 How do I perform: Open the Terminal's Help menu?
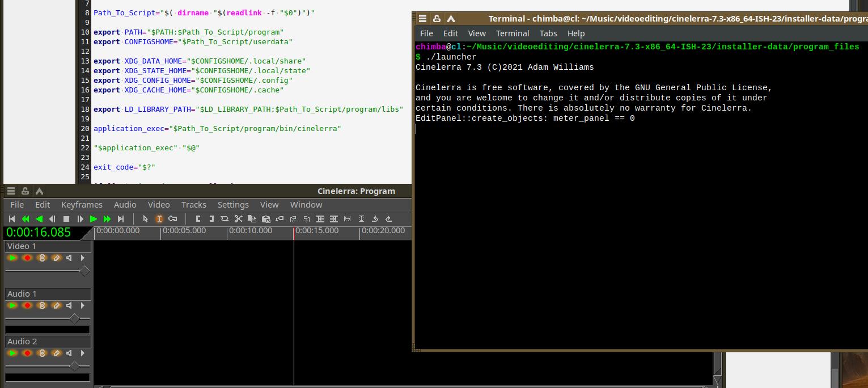[575, 33]
